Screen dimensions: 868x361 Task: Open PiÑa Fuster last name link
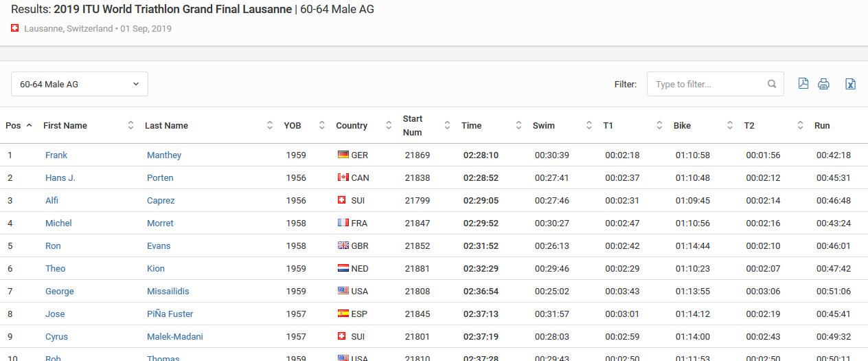[170, 314]
